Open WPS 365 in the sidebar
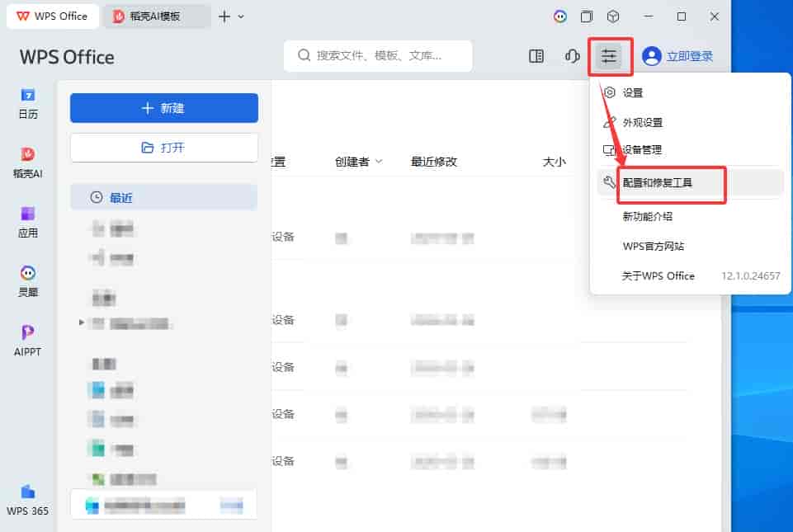Image resolution: width=793 pixels, height=532 pixels. pyautogui.click(x=28, y=500)
